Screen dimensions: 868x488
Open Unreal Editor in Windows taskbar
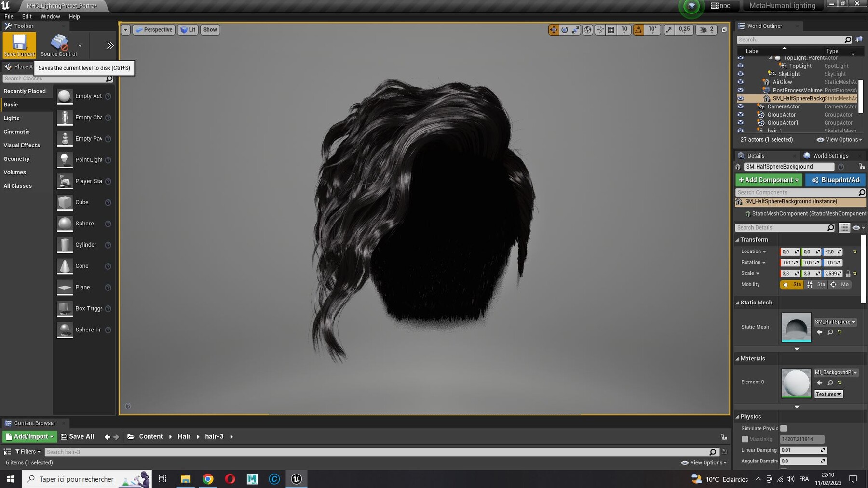pyautogui.click(x=297, y=479)
